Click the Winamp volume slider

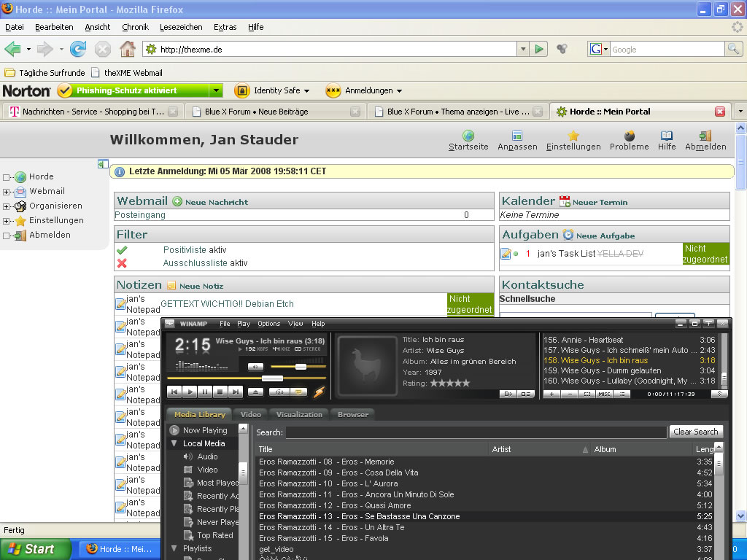tap(300, 367)
